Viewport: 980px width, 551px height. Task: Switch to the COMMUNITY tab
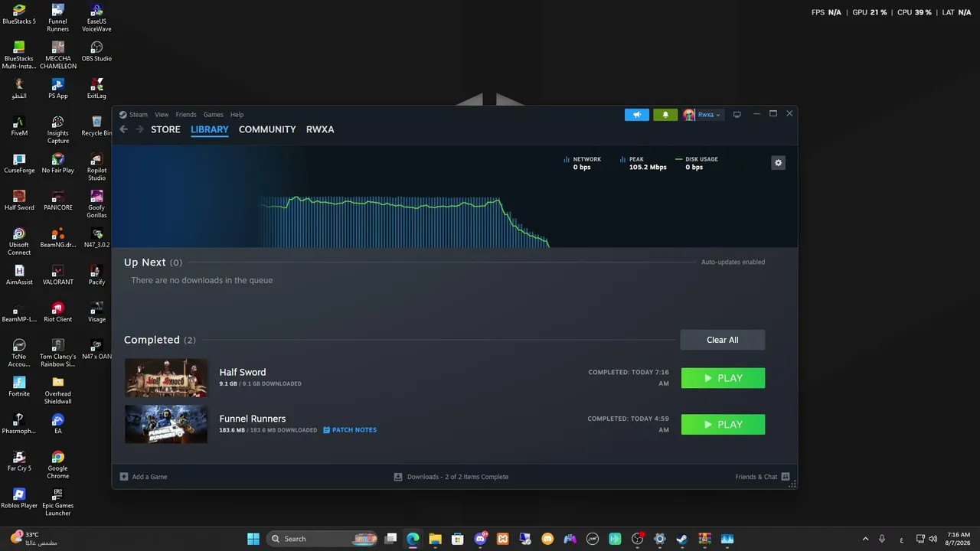point(267,129)
